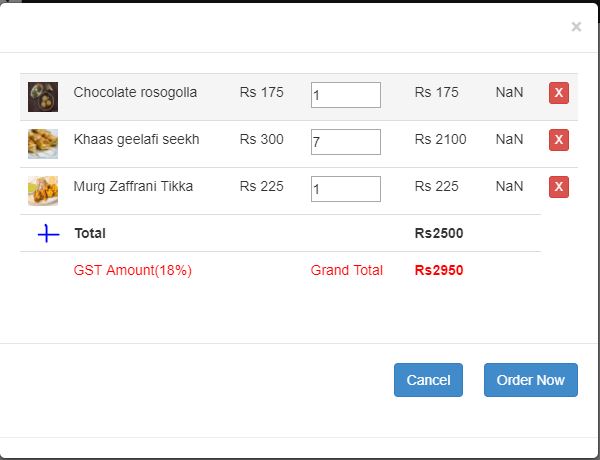Delete Khaas geelafi seekh using X button

pyautogui.click(x=559, y=140)
